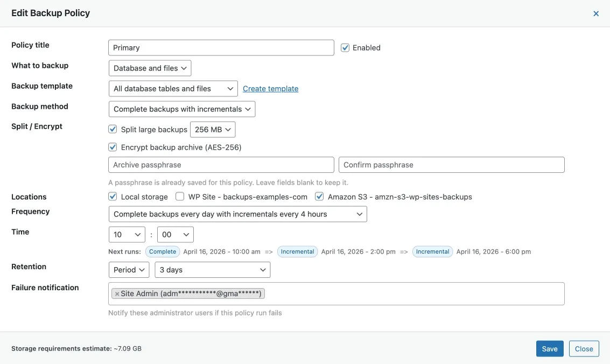Screen dimensions: 610x364
Task: Toggle Encrypt backup archive (AES-256)
Action: [113, 147]
